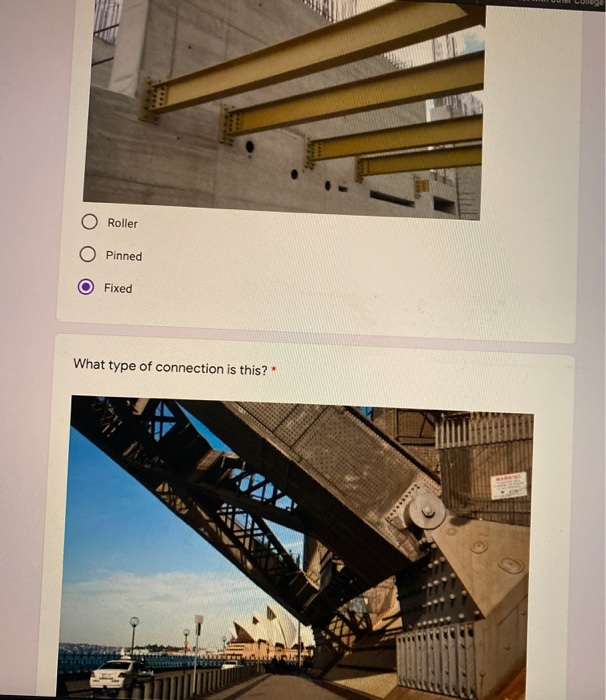Click the Sydney Opera House in the photo
This screenshot has height=700, width=606.
(x=268, y=630)
